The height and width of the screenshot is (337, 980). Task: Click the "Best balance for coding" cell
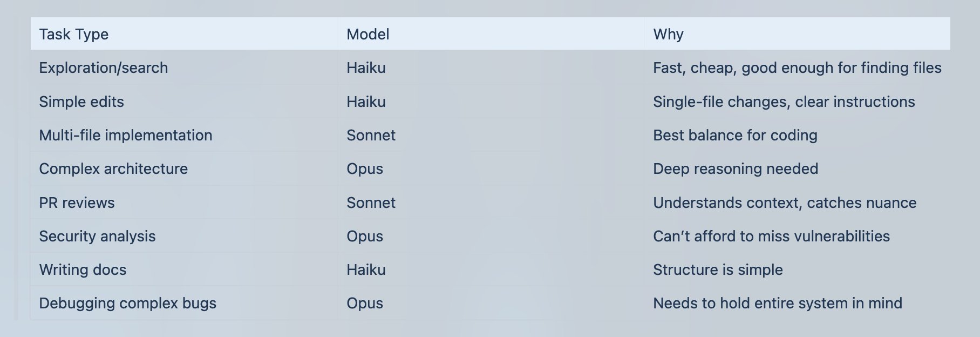click(x=735, y=136)
